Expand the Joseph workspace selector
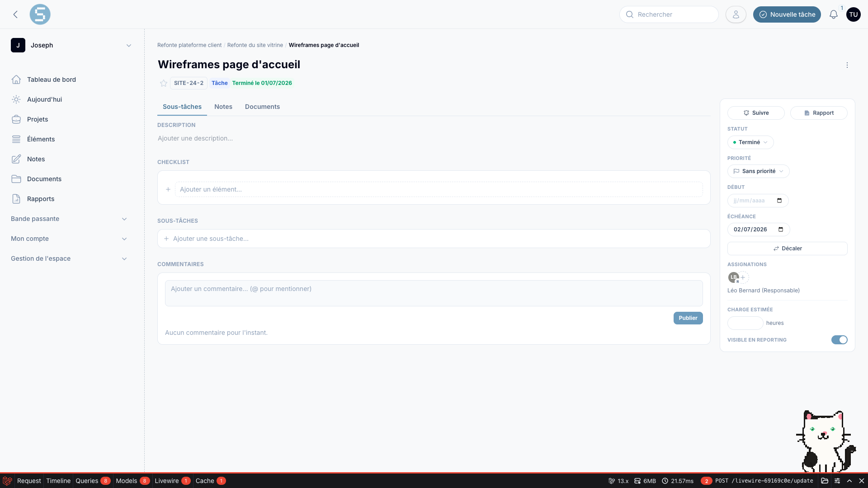 click(71, 45)
